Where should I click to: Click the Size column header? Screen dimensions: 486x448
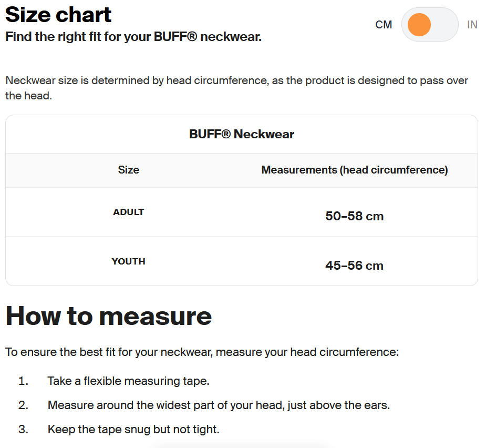pos(129,170)
